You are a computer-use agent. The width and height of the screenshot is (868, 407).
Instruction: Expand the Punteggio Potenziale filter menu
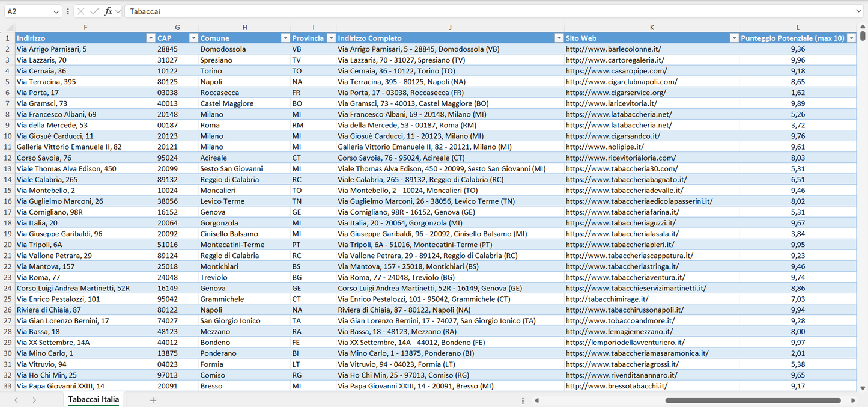(851, 38)
